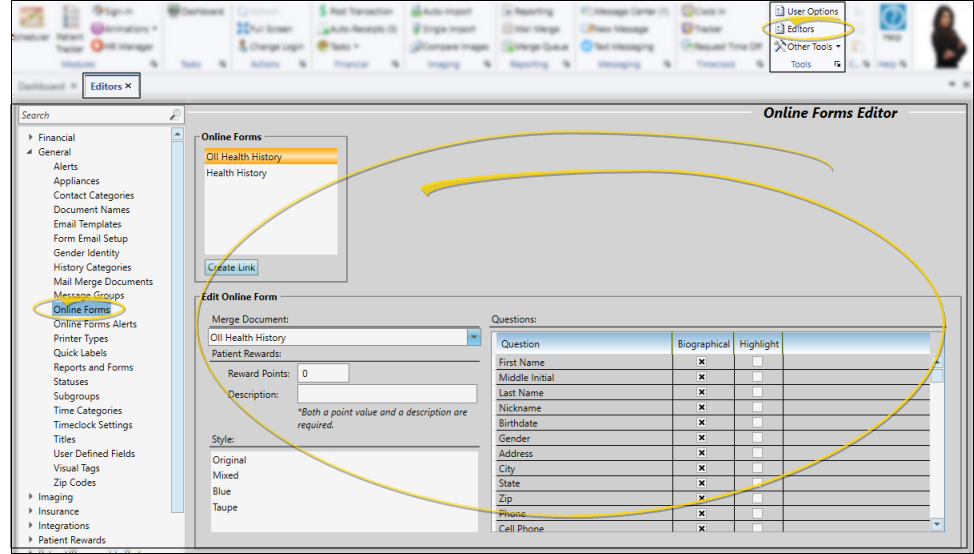Select Online Forms Alerts in the tree
This screenshot has height=554, width=974.
(95, 324)
